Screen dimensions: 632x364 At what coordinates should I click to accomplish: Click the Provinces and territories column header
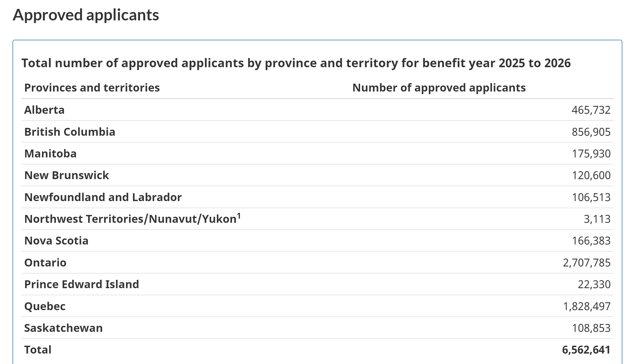pyautogui.click(x=92, y=88)
